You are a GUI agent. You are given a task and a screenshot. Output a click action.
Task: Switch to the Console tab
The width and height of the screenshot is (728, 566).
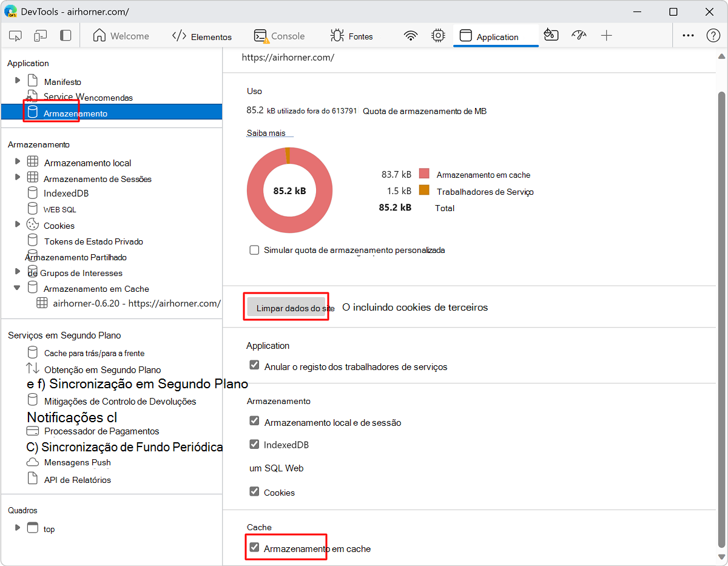point(280,36)
